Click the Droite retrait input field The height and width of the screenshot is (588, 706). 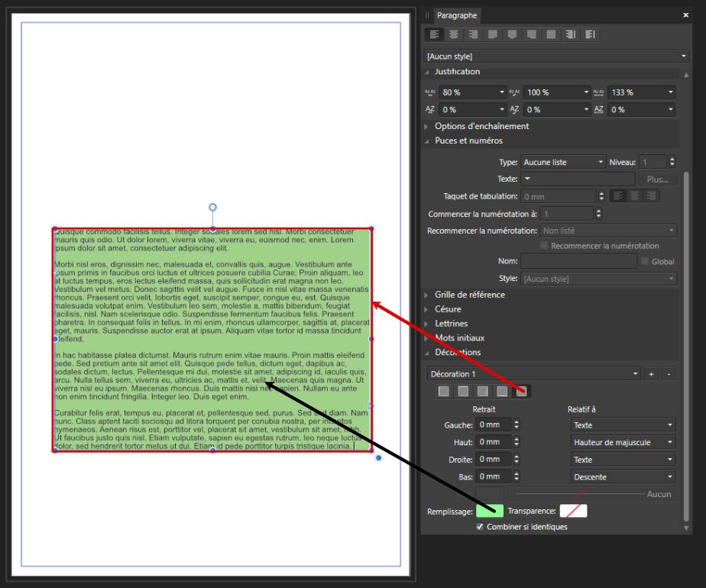(494, 460)
